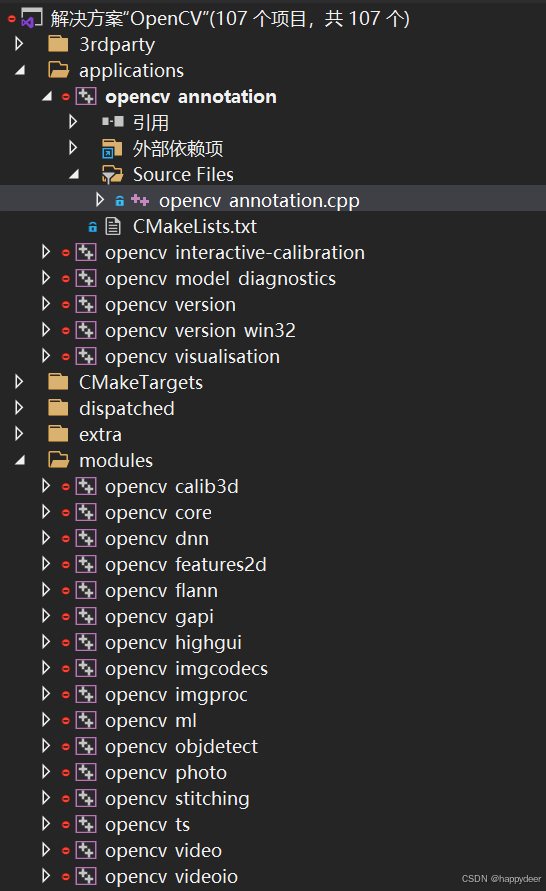This screenshot has height=891, width=546.
Task: Select the opencv_ml project
Action: click(151, 721)
